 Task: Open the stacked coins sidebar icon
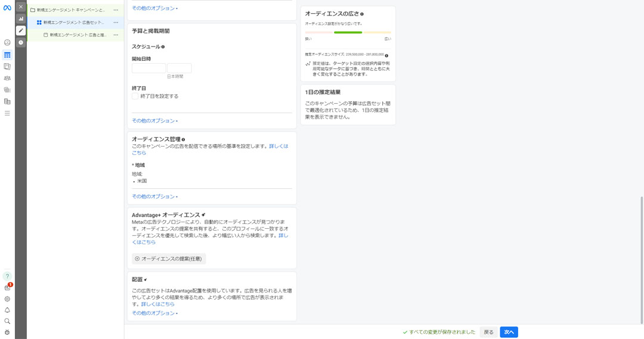coord(7,101)
